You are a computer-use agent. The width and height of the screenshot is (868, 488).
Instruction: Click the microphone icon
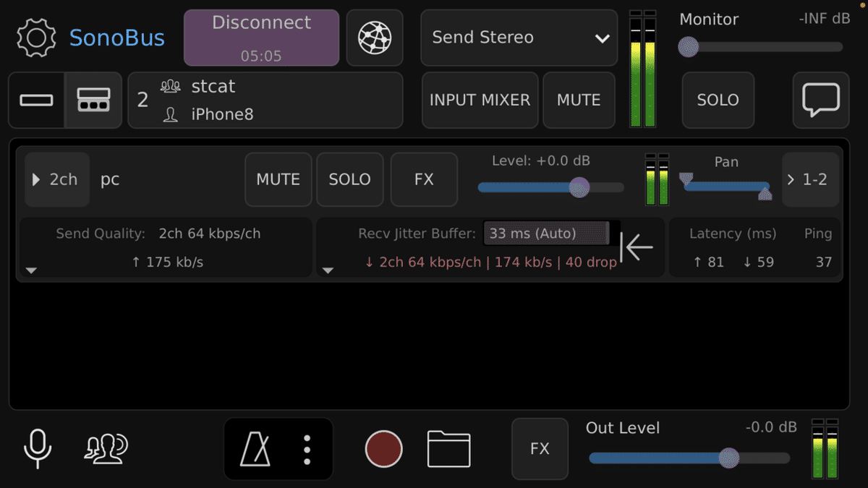point(38,448)
